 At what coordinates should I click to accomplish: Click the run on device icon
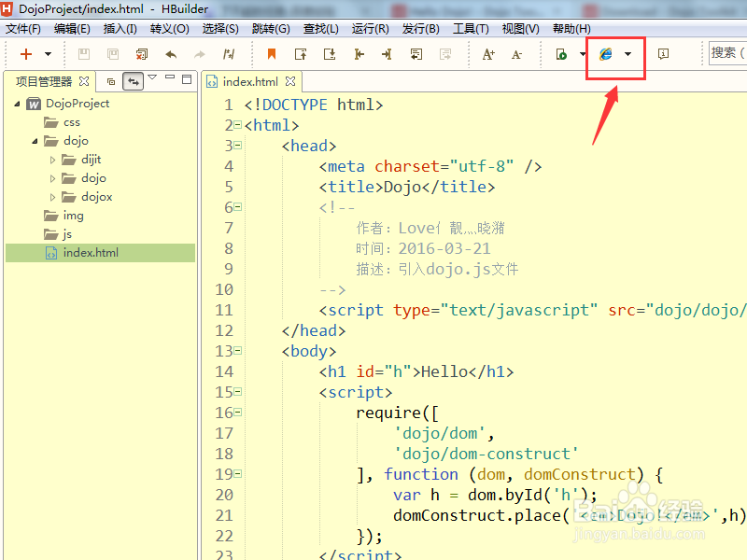pyautogui.click(x=561, y=54)
